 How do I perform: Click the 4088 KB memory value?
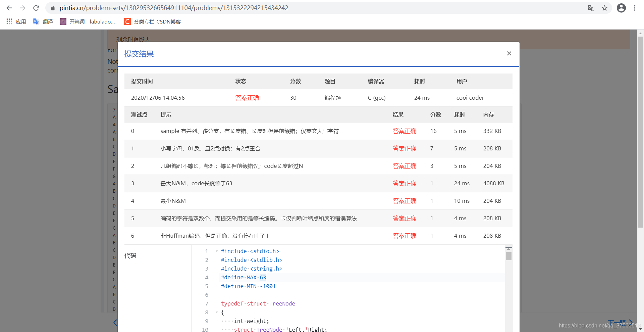pos(494,183)
